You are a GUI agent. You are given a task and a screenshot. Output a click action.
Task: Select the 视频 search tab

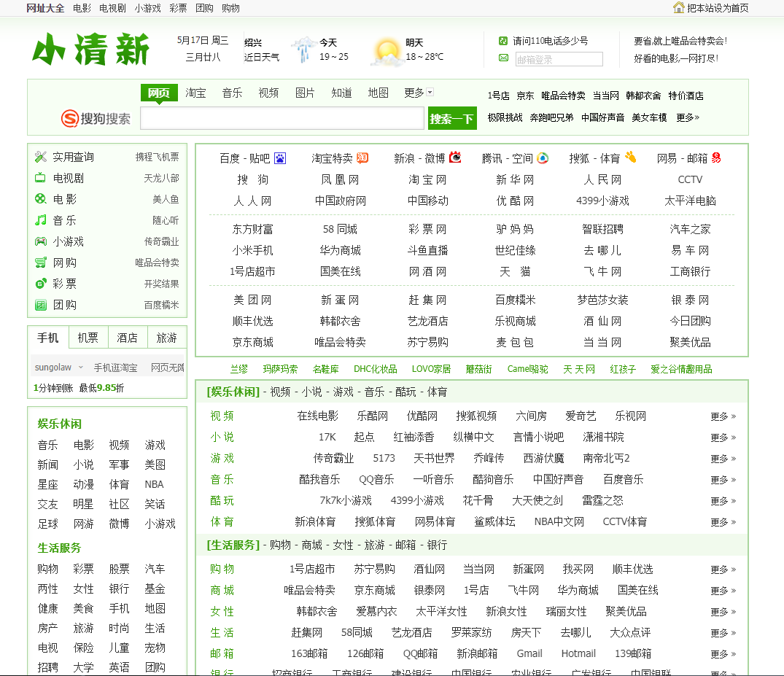[268, 93]
